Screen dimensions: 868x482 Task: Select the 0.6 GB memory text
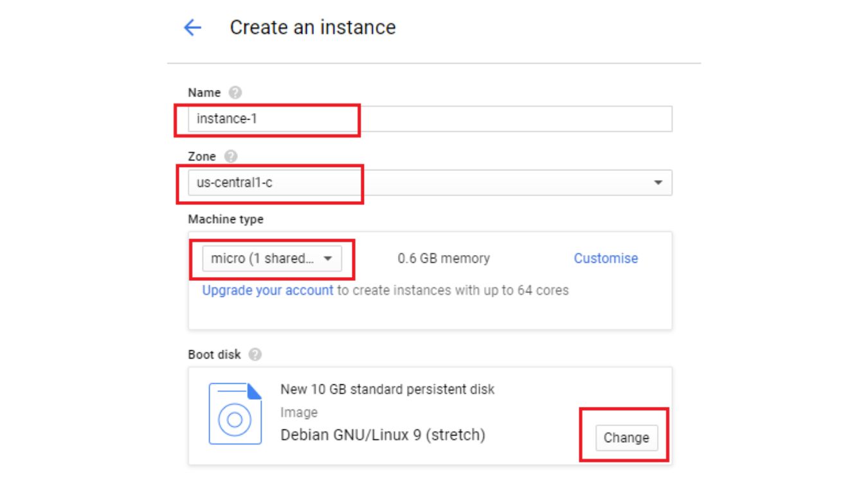point(444,258)
